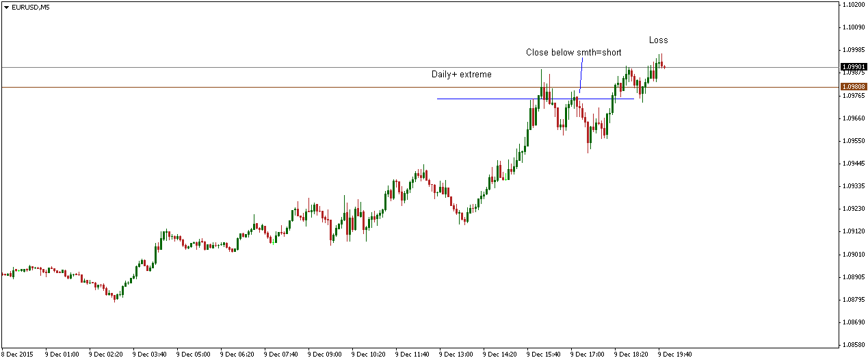Click '9 Dec 05:00' on the time axis
Screen dimensions: 868x360
[x=194, y=355]
